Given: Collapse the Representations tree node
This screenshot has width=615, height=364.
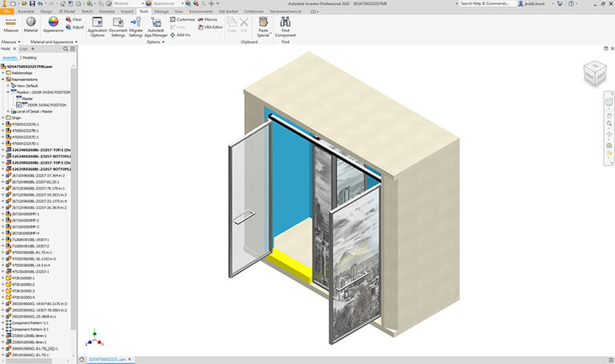Looking at the screenshot, I should pyautogui.click(x=3, y=79).
